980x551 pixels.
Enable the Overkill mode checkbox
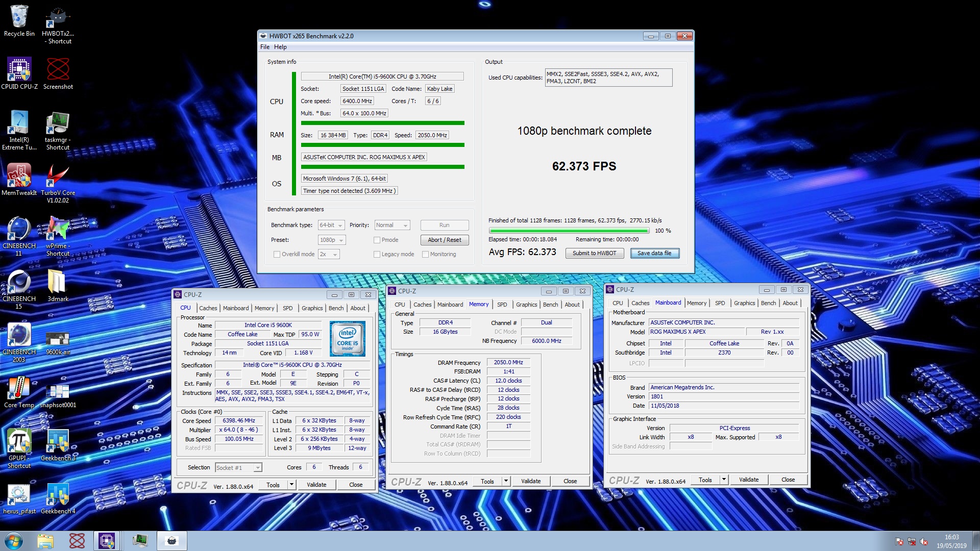(277, 254)
